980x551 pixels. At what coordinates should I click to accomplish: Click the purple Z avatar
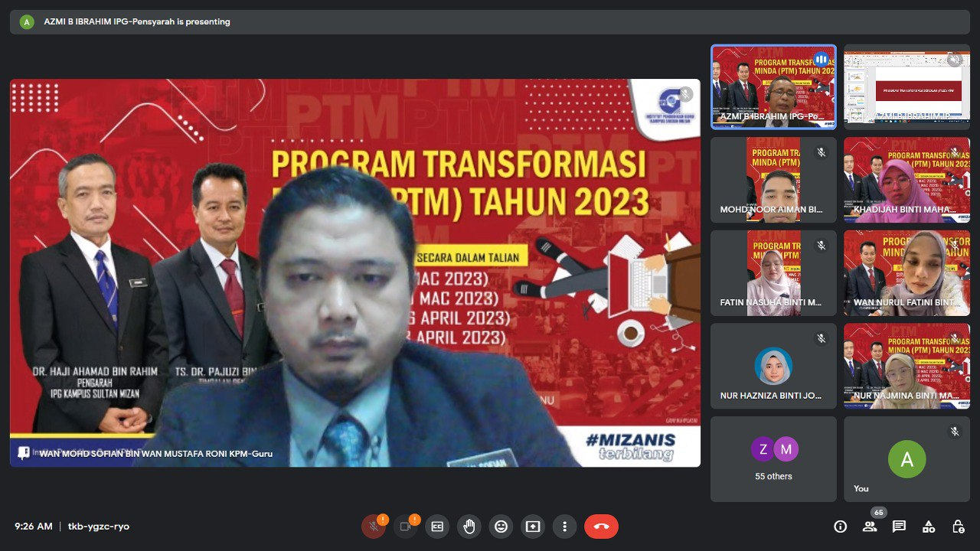click(x=763, y=449)
